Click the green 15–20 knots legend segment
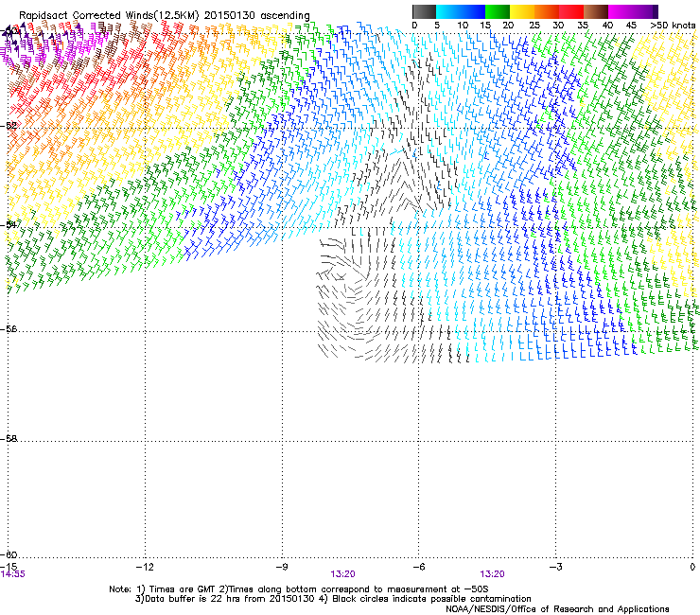This screenshot has height=615, width=700. [x=498, y=11]
